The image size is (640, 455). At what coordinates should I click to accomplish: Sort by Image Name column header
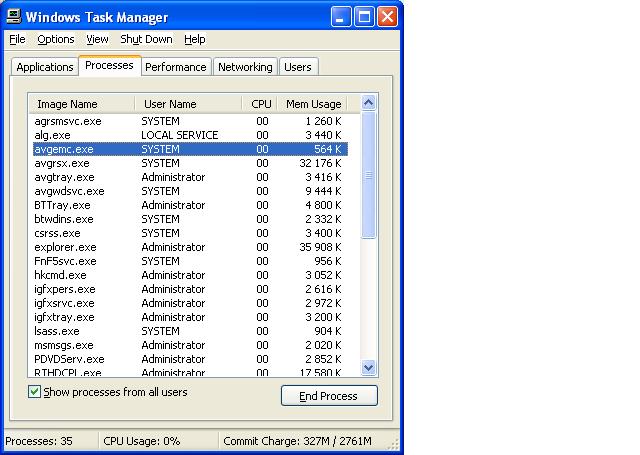(x=82, y=104)
